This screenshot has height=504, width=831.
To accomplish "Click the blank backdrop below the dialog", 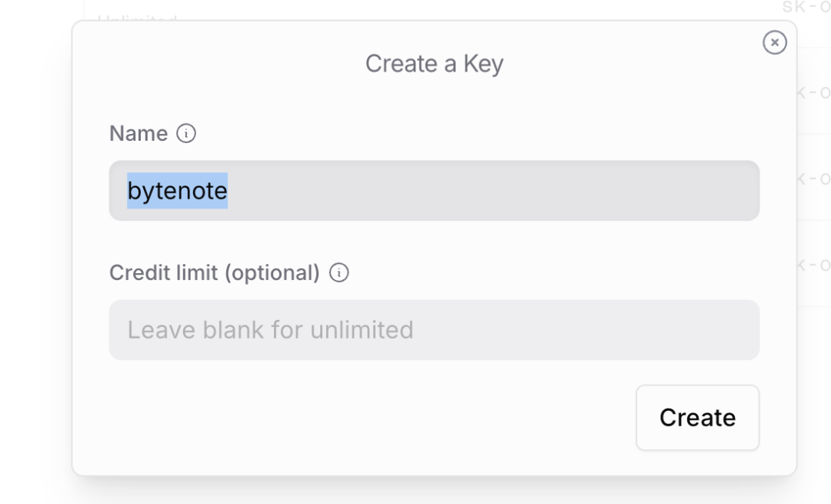I will tap(434, 492).
